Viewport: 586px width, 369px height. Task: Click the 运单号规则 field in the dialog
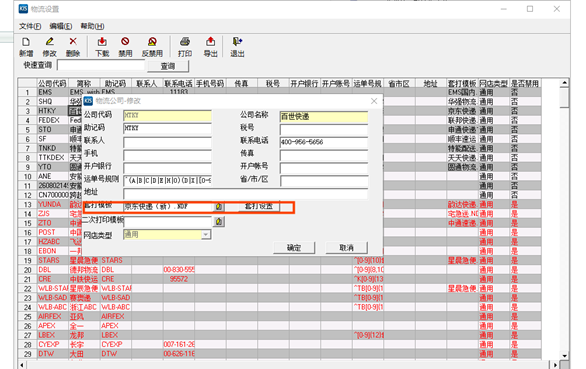[x=167, y=181]
